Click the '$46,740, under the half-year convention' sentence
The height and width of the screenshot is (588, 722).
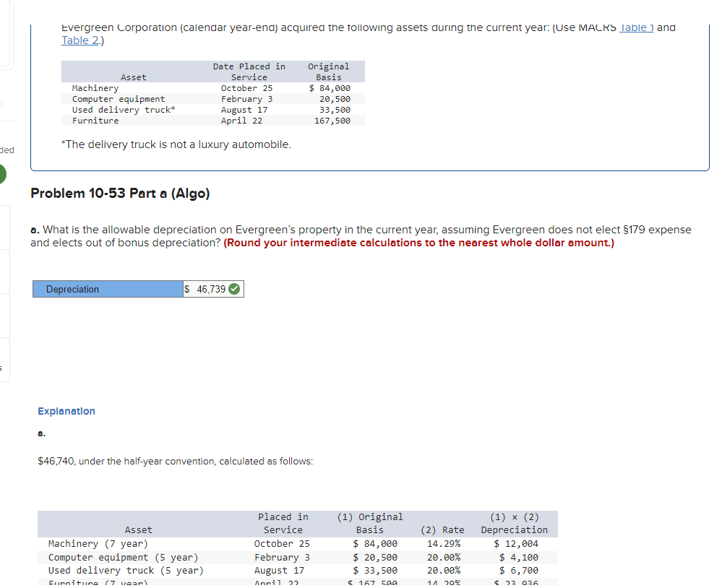click(175, 461)
